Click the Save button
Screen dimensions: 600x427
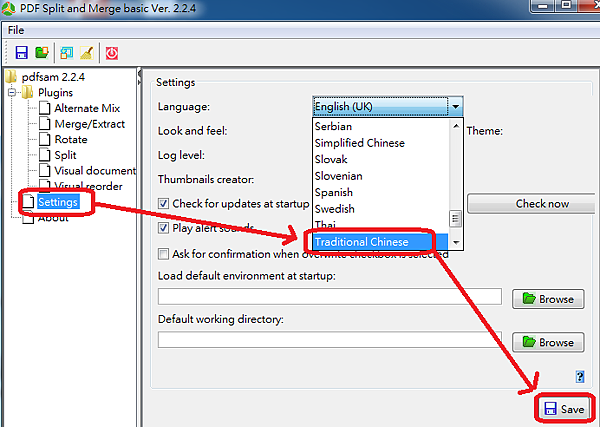coord(565,409)
